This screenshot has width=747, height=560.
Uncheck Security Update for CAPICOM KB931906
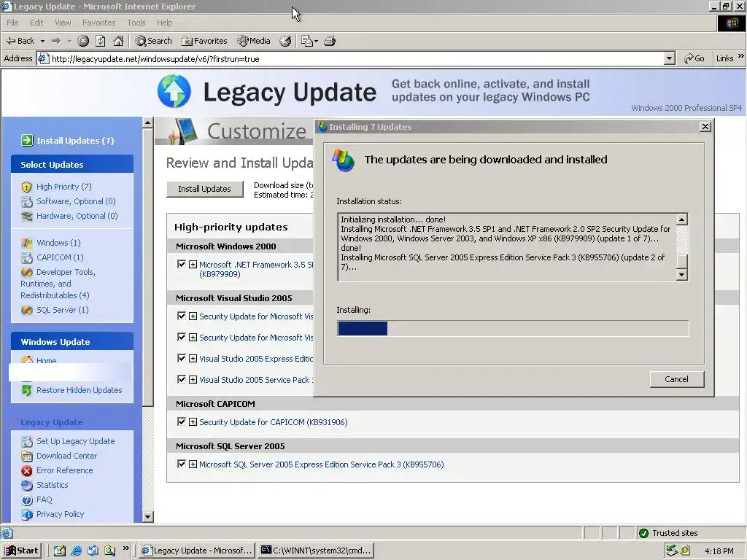[181, 421]
